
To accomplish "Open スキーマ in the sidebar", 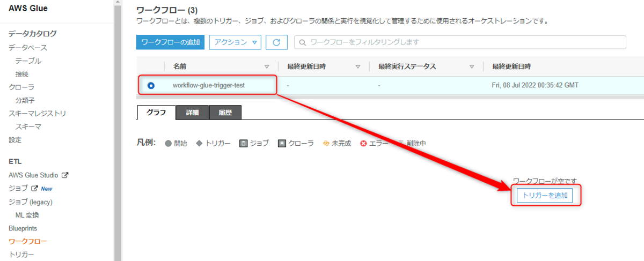I will click(28, 126).
